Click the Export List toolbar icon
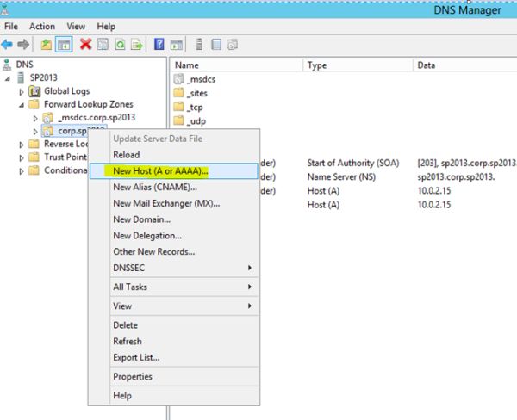Screen dimensions: 517x420 coord(136,44)
